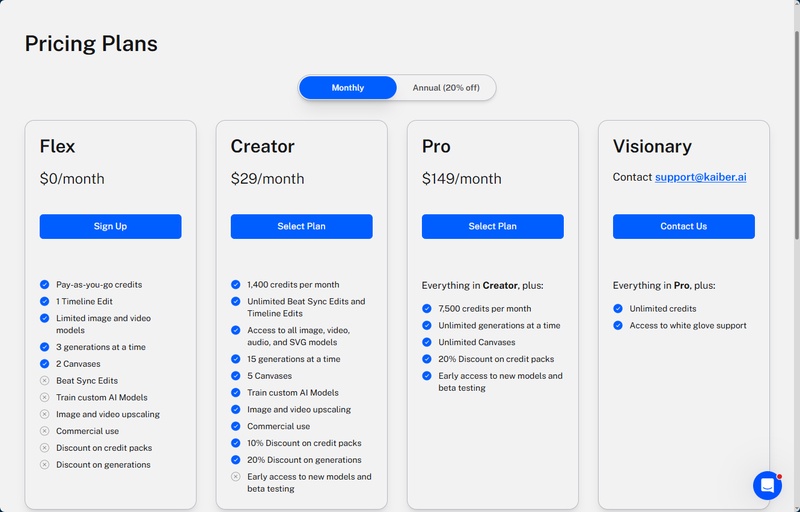Open the support@kaiber.ai email link
Viewport: 800px width, 512px height.
(700, 177)
